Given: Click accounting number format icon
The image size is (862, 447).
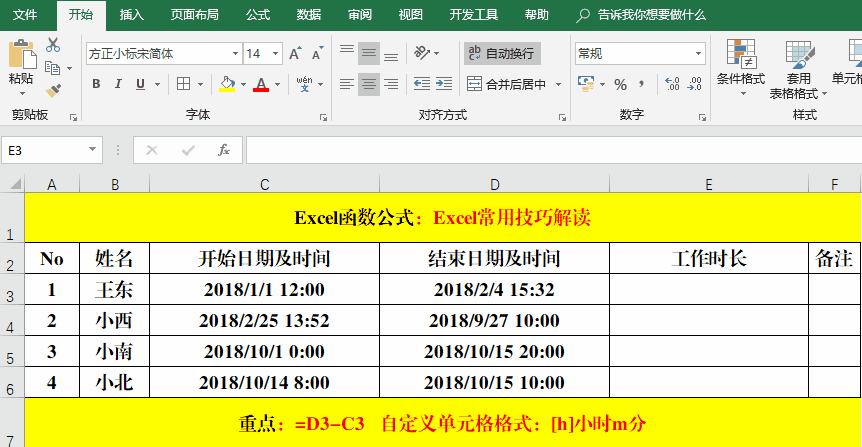Looking at the screenshot, I should [x=586, y=84].
